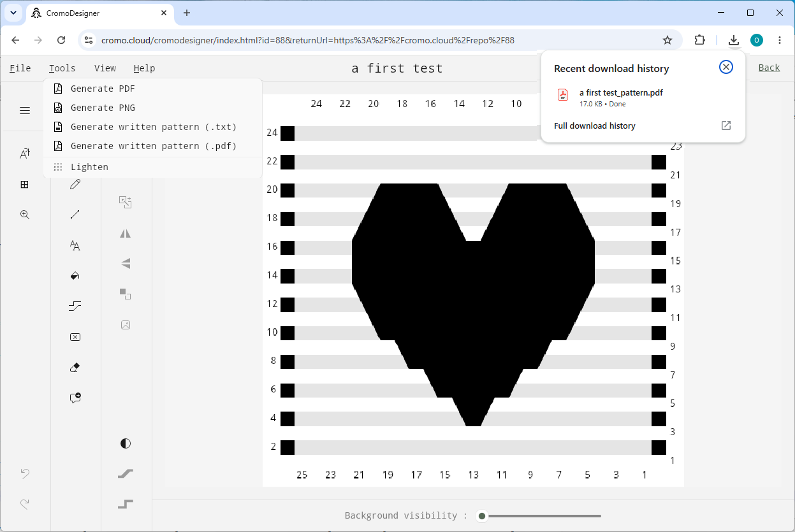Screen dimensions: 795x532
Task: Select the paint bucket fill tool
Action: [x=75, y=276]
